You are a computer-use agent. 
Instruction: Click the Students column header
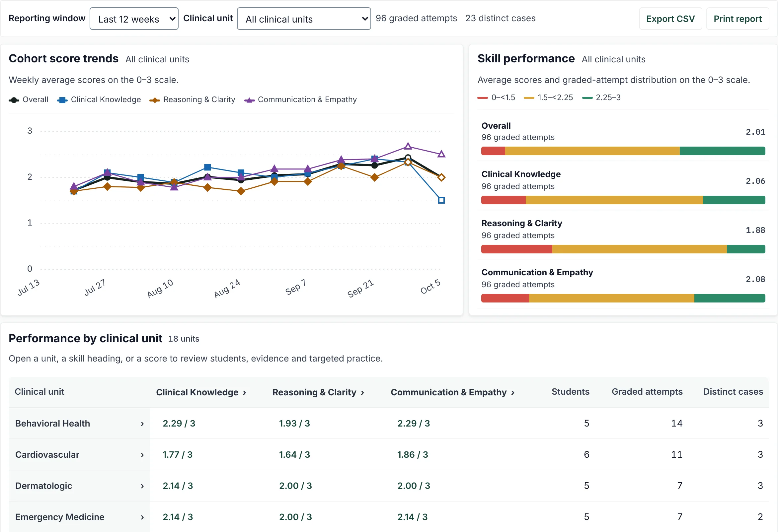click(571, 392)
